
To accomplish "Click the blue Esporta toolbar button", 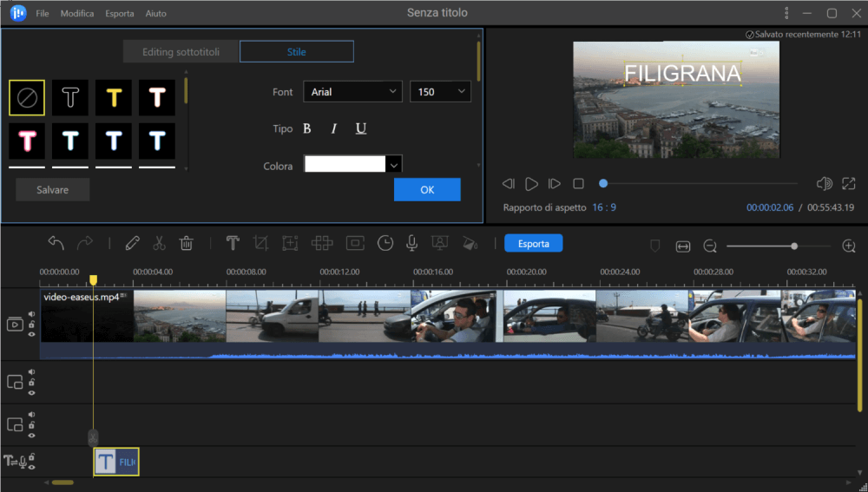I will point(534,244).
